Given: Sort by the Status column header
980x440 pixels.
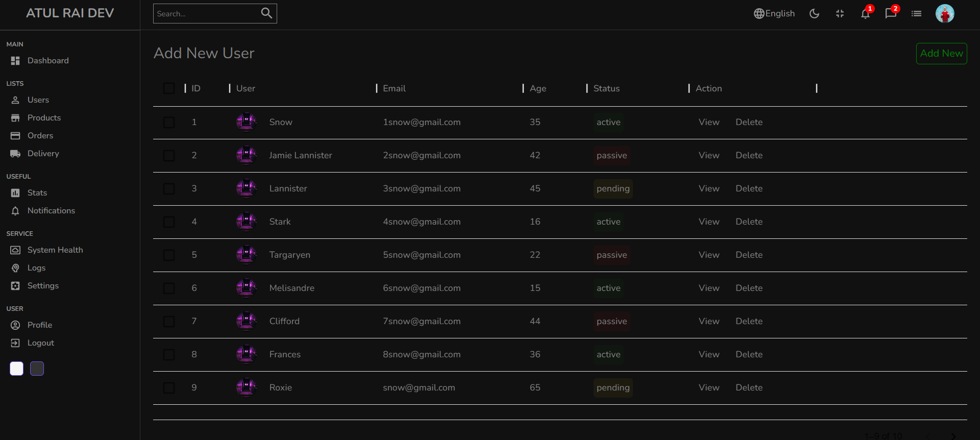Looking at the screenshot, I should pos(606,88).
